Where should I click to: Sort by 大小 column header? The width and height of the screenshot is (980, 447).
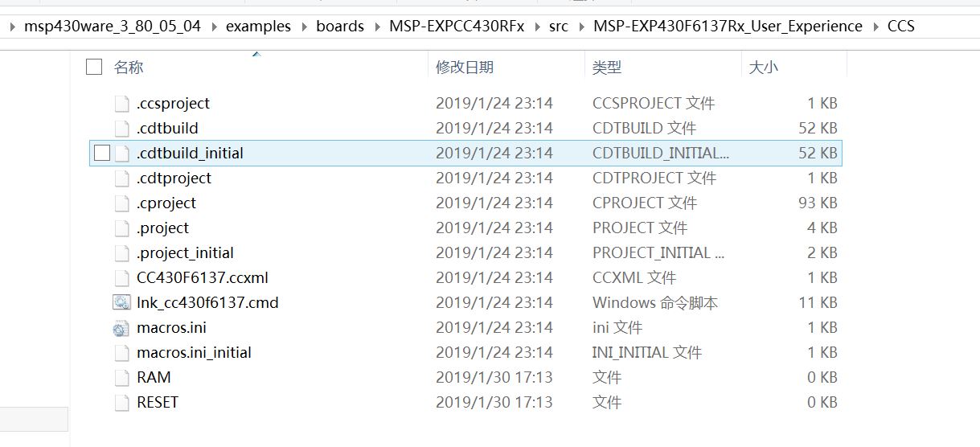764,68
